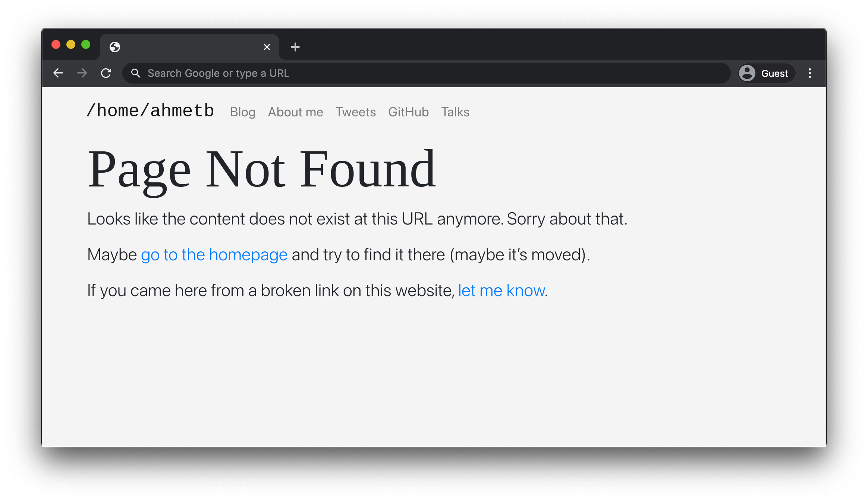Follow the 'go to the homepage' link

click(x=214, y=255)
